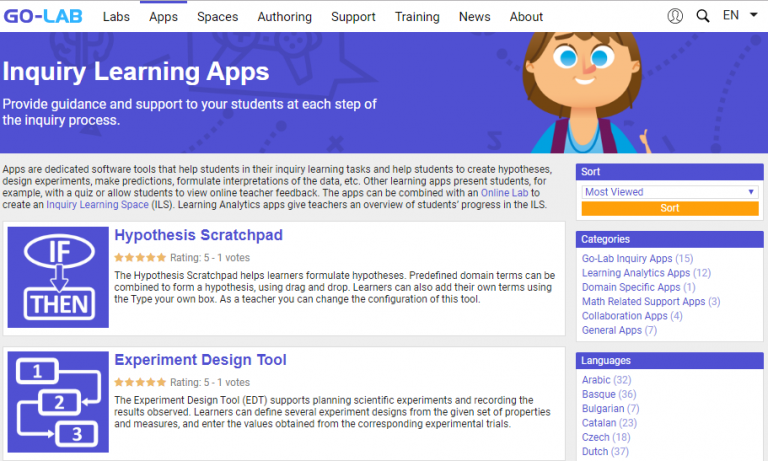
Task: Go to the Authoring menu item
Action: (x=284, y=16)
